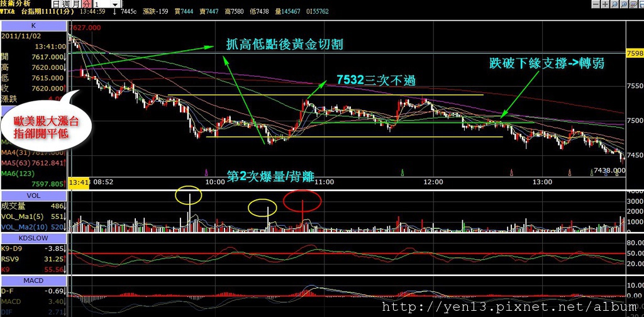Click the VOL_Ma1(5) 551 row
Screen dimensions: 644x317
tap(34, 217)
